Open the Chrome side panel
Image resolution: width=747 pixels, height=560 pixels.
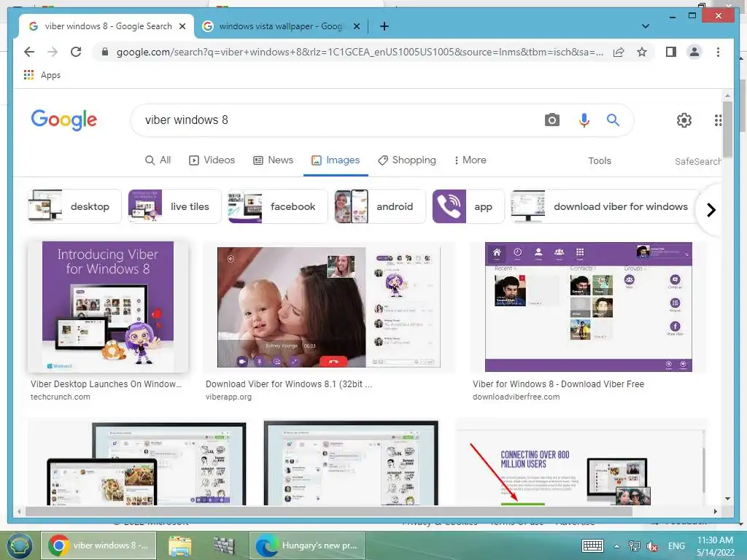(x=671, y=52)
